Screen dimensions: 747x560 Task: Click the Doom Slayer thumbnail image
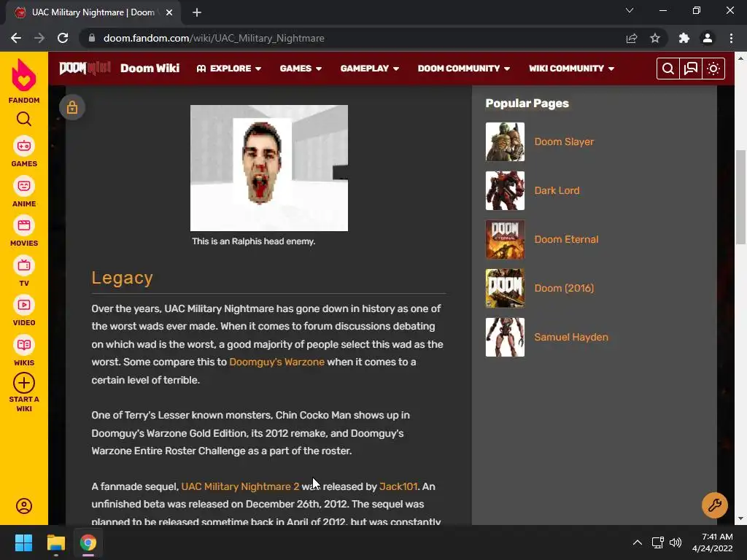pyautogui.click(x=505, y=142)
